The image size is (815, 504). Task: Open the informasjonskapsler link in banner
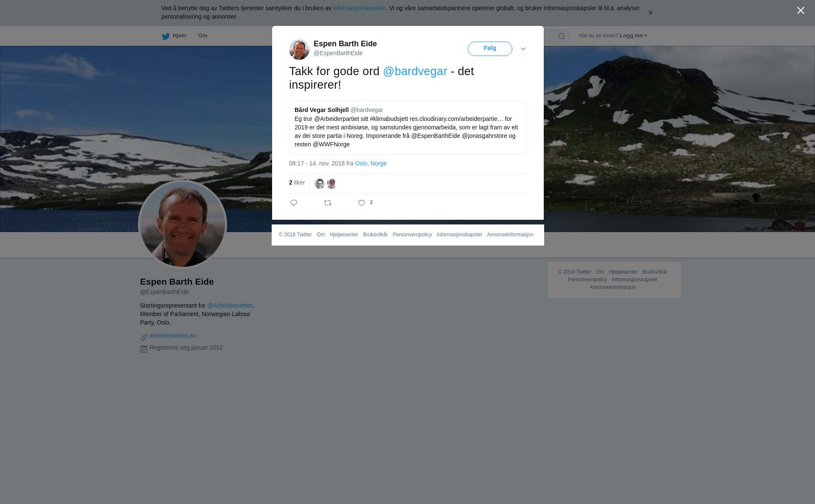coord(360,8)
